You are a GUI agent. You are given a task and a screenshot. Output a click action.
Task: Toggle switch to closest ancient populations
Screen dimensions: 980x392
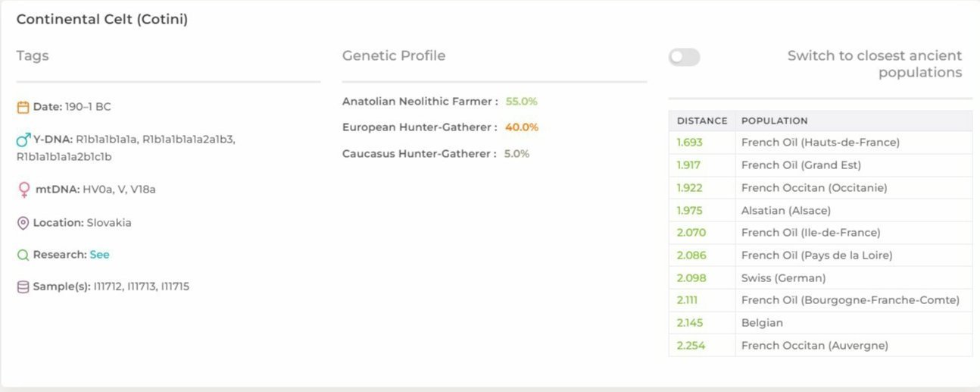(x=684, y=57)
